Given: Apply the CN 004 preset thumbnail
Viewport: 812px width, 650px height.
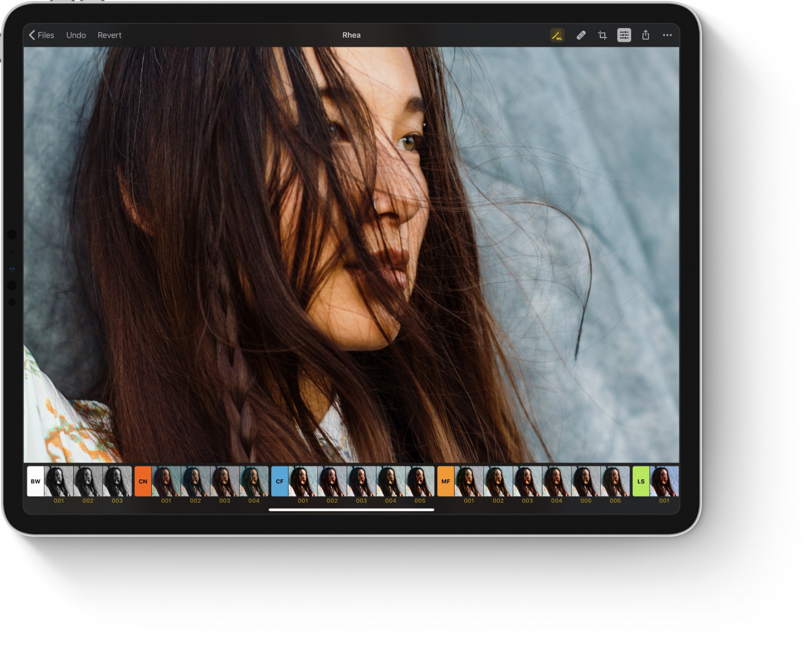Looking at the screenshot, I should 254,481.
